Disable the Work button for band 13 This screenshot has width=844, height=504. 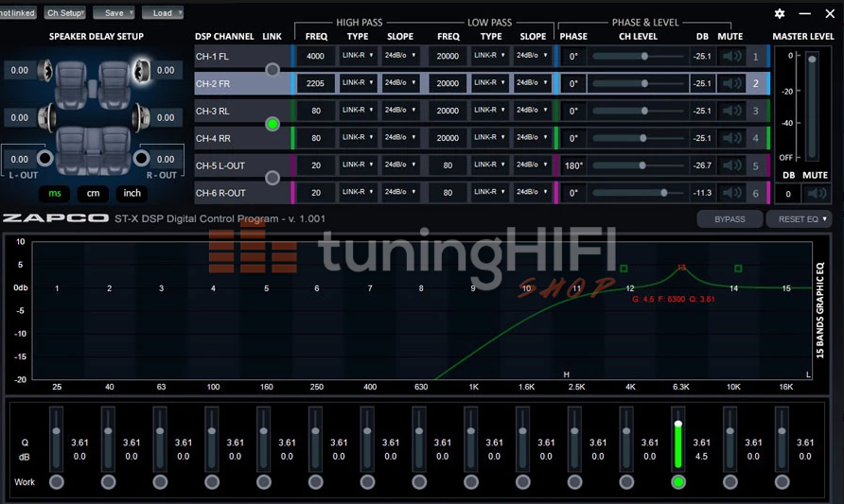(x=677, y=482)
